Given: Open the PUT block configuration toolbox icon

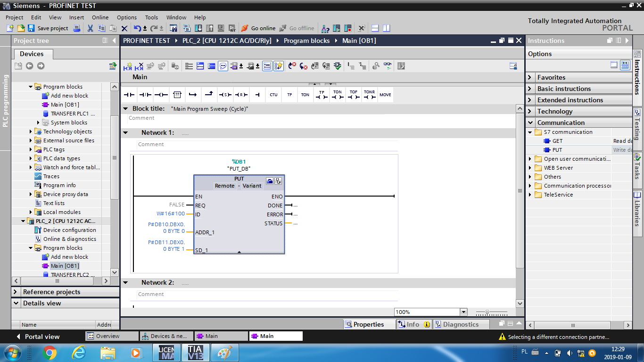Looking at the screenshot, I should pos(270,181).
